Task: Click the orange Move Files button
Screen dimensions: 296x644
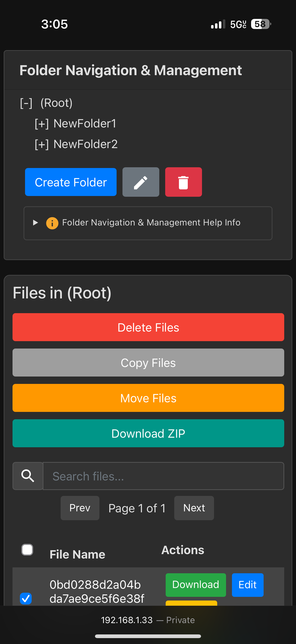Action: point(148,398)
